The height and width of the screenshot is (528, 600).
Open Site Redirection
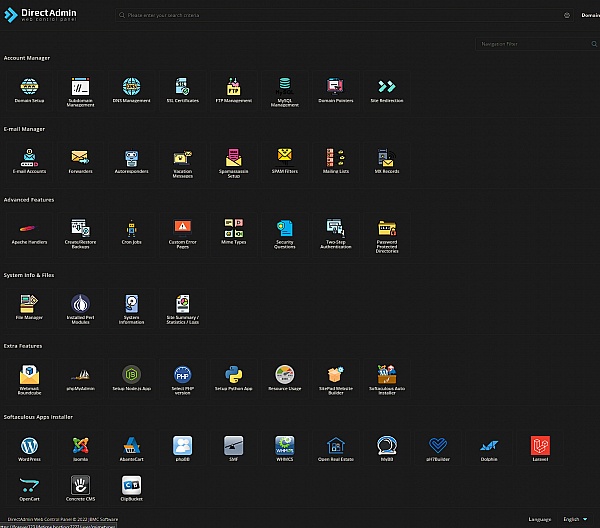(387, 91)
